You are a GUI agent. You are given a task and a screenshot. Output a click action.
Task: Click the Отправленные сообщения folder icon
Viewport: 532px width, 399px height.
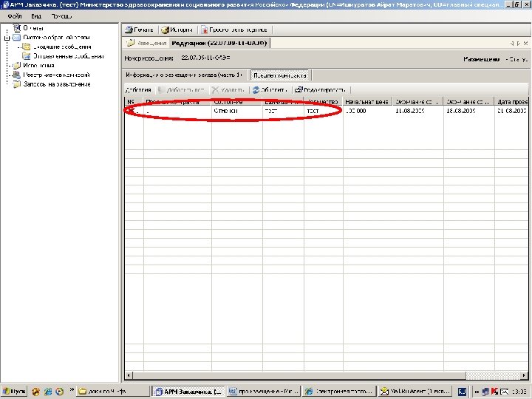click(27, 56)
